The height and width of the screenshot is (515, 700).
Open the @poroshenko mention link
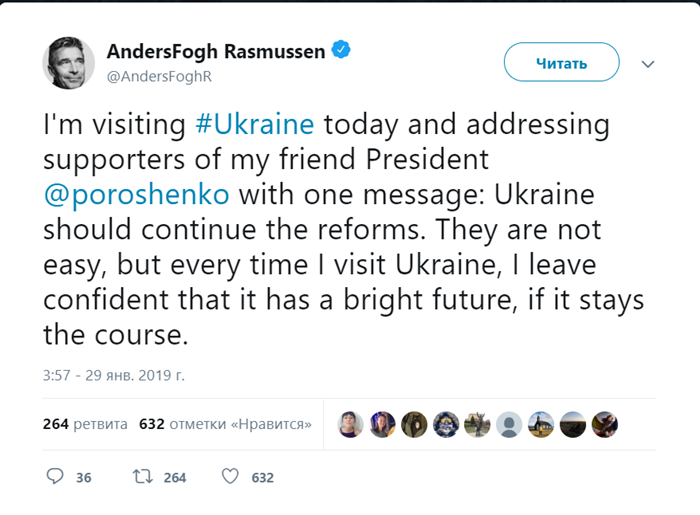pyautogui.click(x=137, y=195)
